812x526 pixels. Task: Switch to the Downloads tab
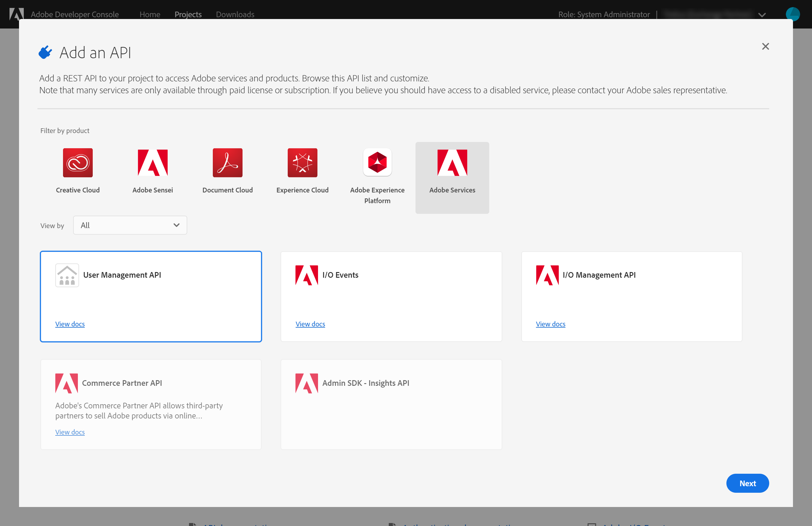235,14
